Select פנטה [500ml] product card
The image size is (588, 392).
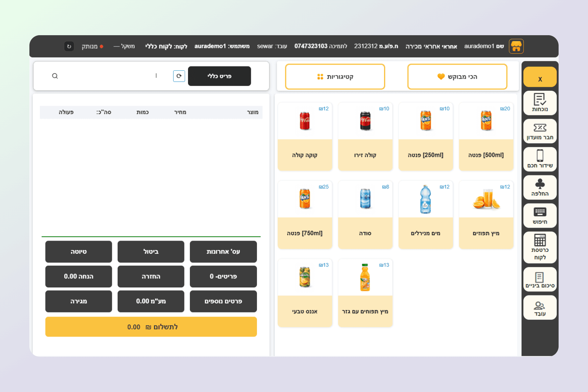(486, 136)
